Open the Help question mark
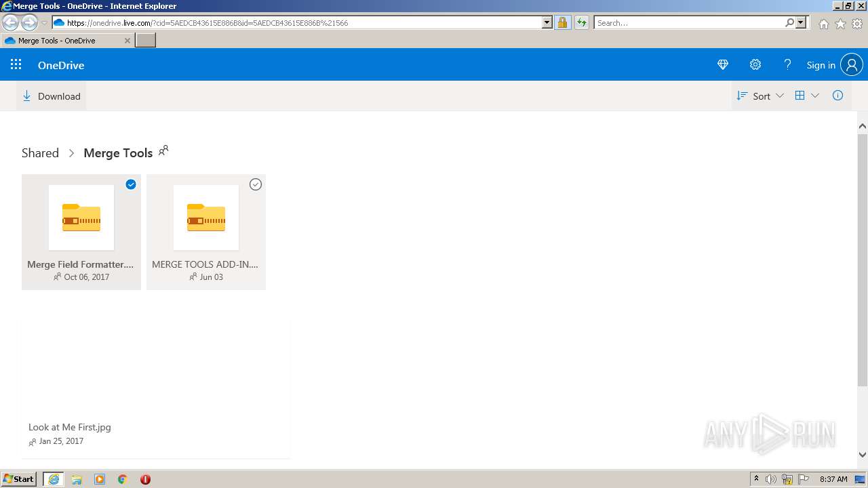 click(x=787, y=64)
